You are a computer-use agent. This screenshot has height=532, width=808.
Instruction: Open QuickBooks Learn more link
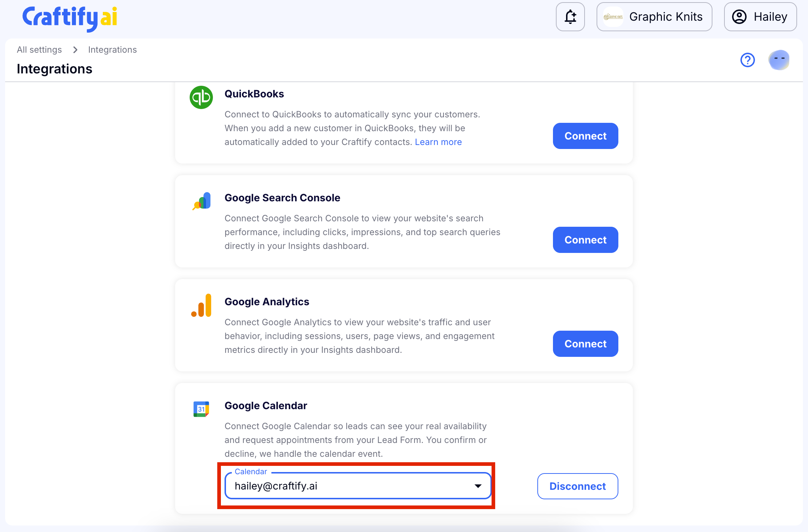(438, 142)
